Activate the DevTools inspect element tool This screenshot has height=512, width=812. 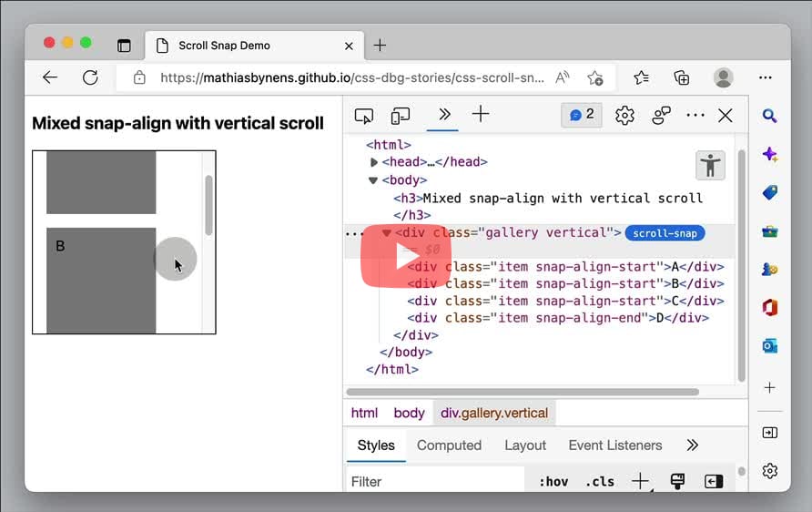pyautogui.click(x=363, y=116)
